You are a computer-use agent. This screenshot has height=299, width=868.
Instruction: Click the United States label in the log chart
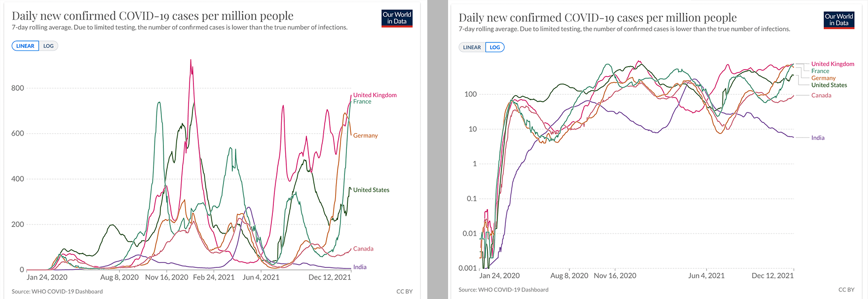829,85
